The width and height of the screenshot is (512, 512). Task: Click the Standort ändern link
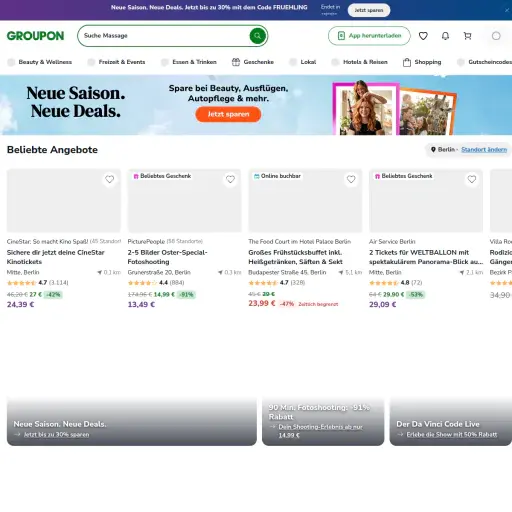pyautogui.click(x=484, y=150)
